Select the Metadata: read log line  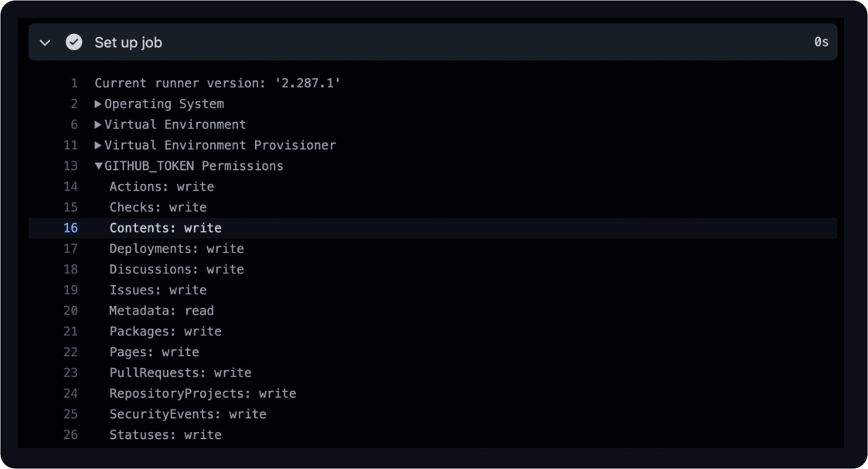point(433,311)
